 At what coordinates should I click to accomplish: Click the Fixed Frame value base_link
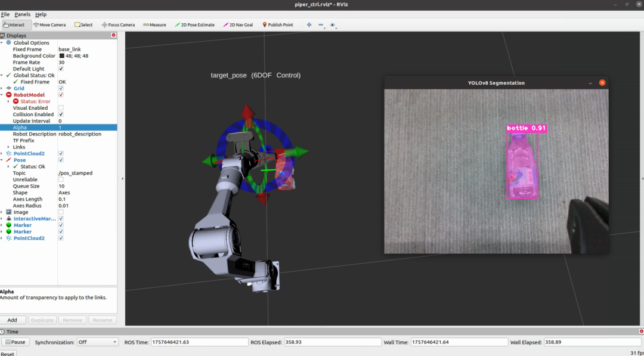(69, 49)
